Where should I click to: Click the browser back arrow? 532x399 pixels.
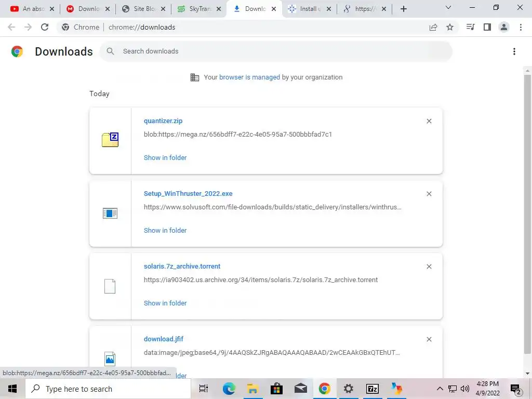point(11,27)
